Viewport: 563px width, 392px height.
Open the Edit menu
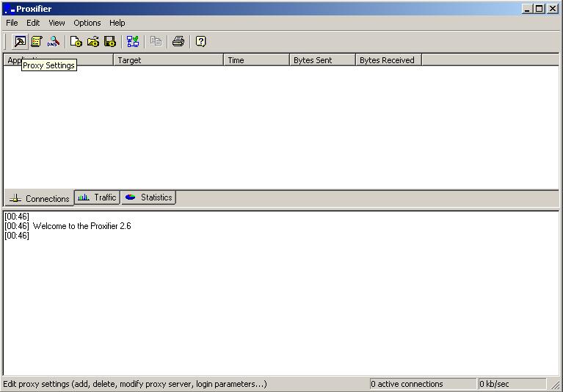[x=33, y=23]
